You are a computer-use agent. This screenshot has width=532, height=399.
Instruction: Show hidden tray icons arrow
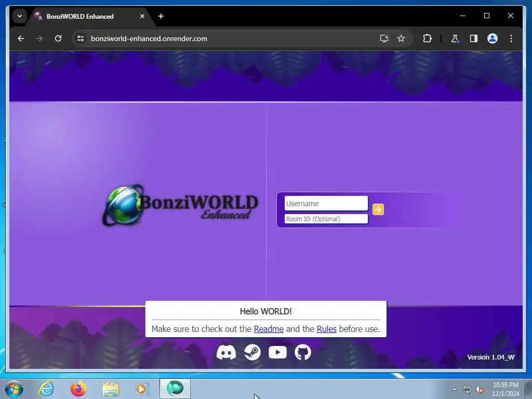[454, 389]
